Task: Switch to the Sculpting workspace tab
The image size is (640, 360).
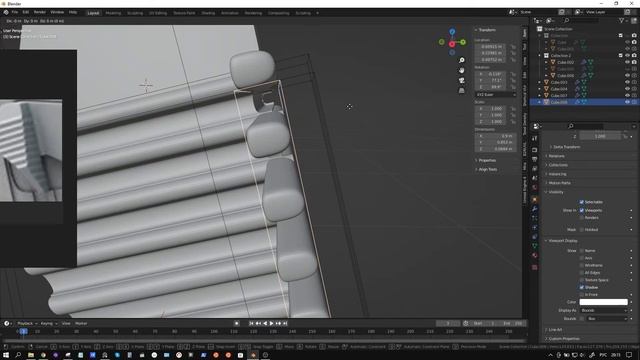Action: 135,13
